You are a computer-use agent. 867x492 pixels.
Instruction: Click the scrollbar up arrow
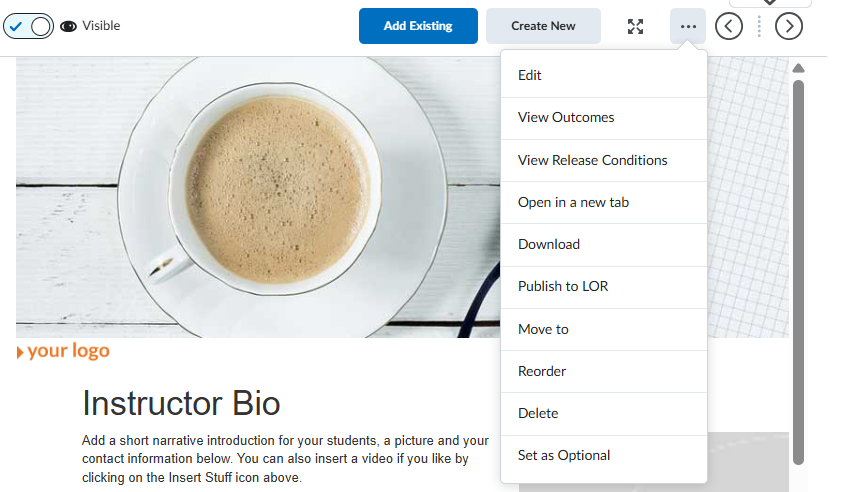798,68
